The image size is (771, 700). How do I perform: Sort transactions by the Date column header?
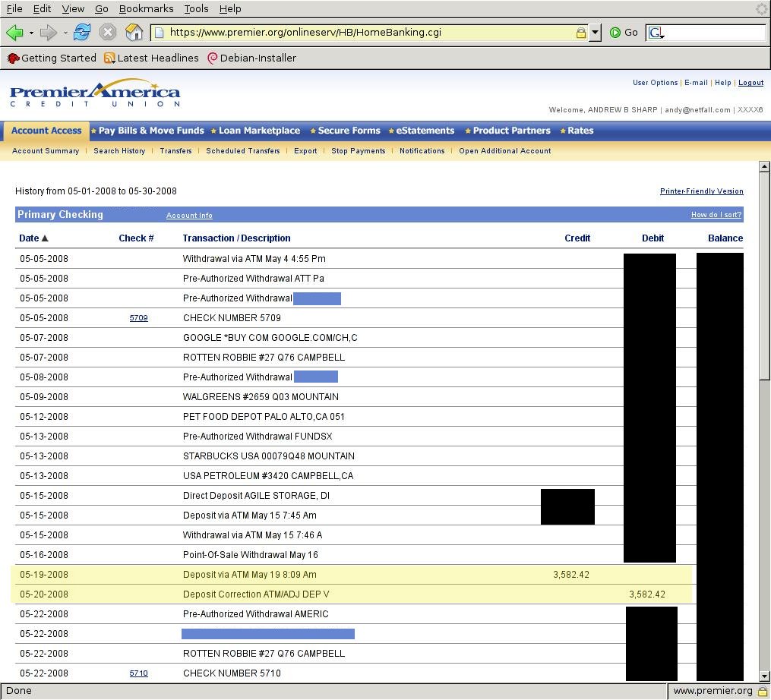tap(29, 238)
